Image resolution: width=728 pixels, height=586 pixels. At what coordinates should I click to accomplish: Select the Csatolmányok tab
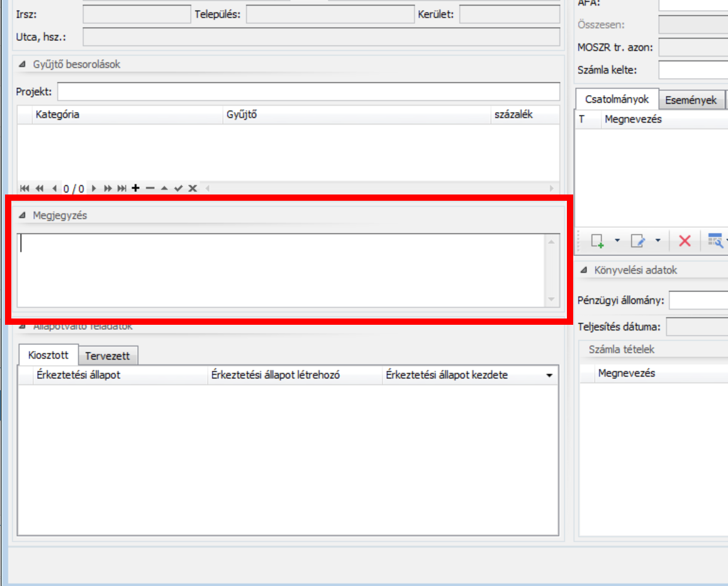click(x=617, y=99)
